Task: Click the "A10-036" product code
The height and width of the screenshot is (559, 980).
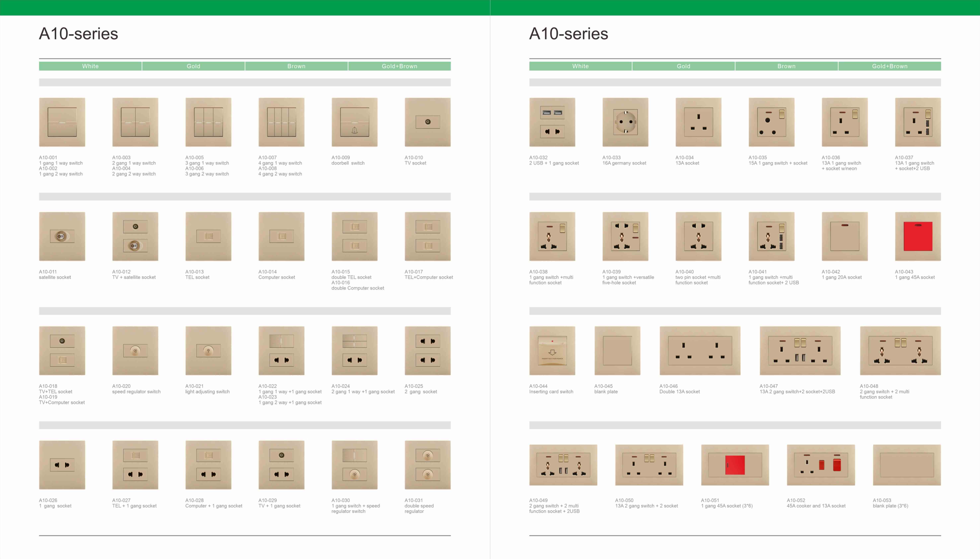Action: (x=831, y=157)
